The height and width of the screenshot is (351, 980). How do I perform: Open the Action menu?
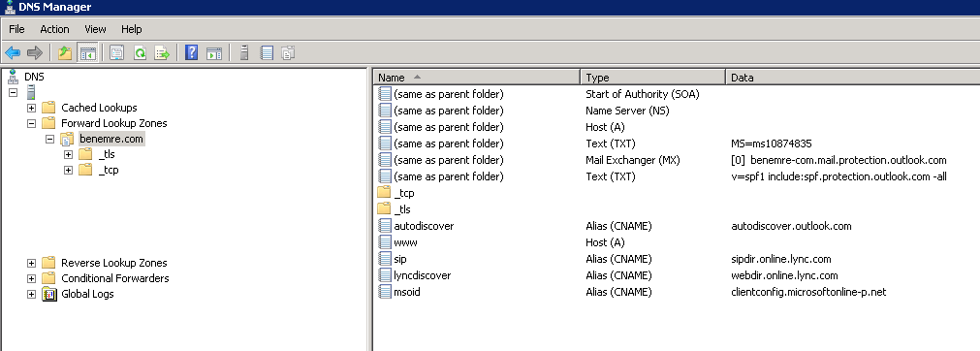54,29
